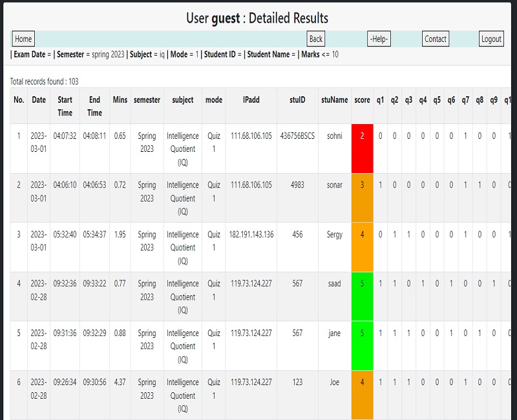Click the red score cell showing 2

click(x=362, y=136)
